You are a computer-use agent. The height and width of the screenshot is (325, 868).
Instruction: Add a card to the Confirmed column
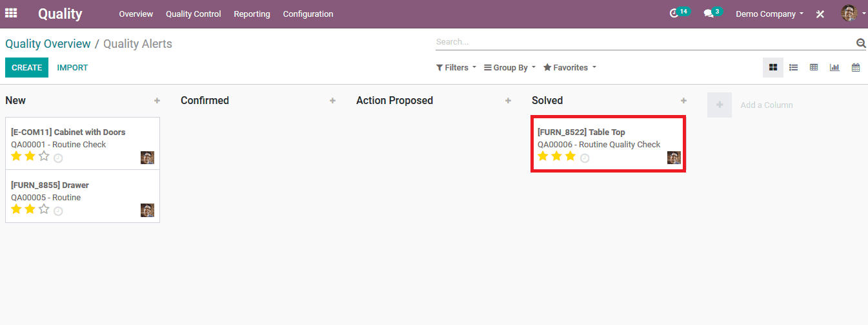click(x=332, y=101)
